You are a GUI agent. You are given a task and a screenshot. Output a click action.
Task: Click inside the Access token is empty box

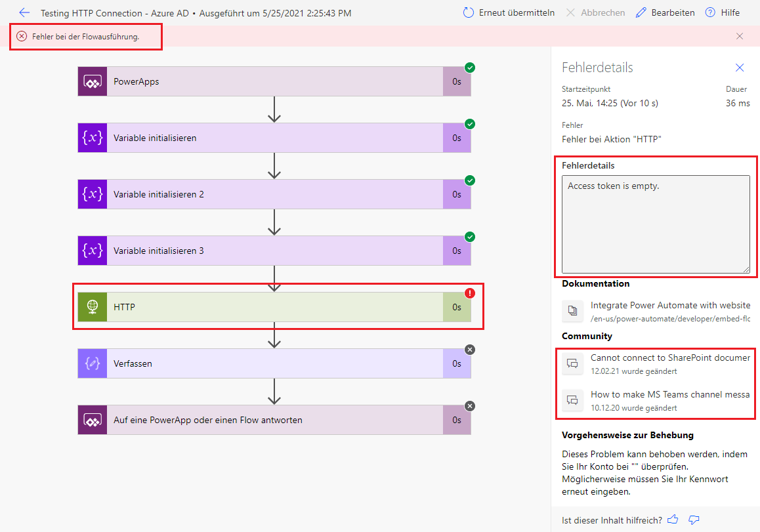pos(656,224)
